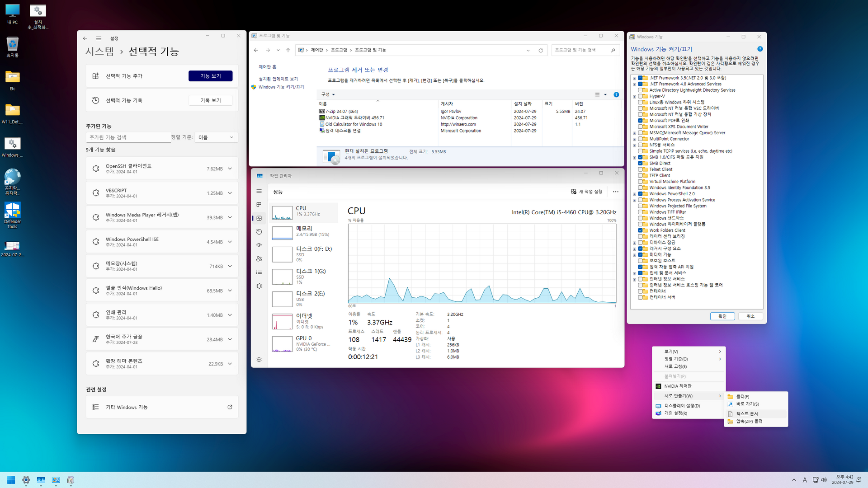Open the Windows Start button
868x488 pixels.
pos(11,480)
